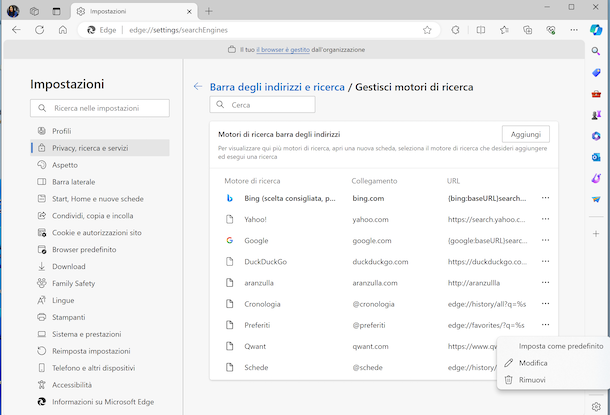This screenshot has width=610, height=415.
Task: Open the Lingue settings section
Action: 100,300
